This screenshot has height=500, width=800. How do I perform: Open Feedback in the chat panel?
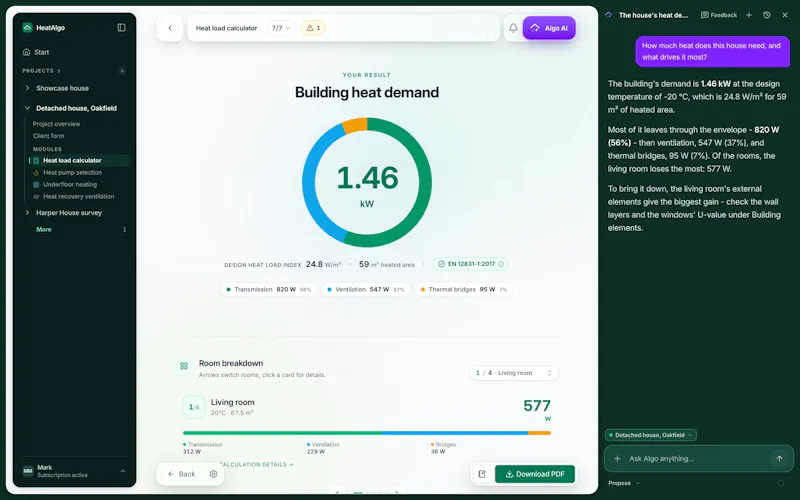(719, 15)
